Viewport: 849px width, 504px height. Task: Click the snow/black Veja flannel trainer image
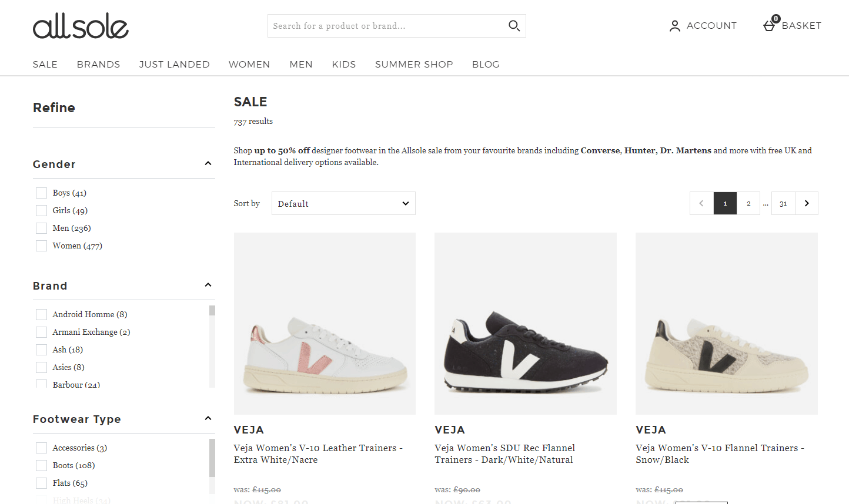pos(727,324)
